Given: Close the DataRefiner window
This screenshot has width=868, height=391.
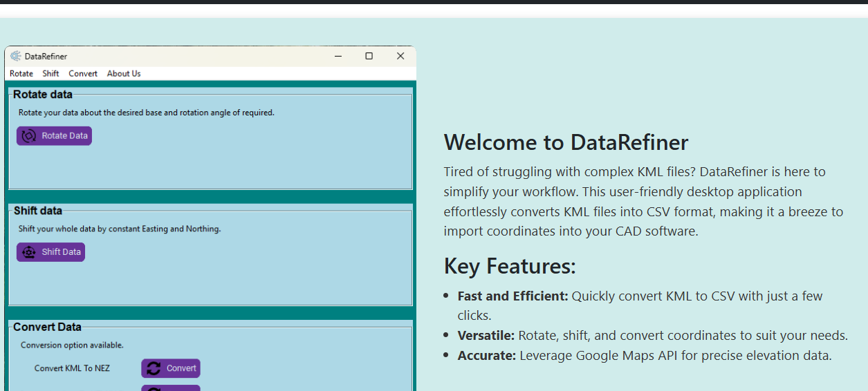Looking at the screenshot, I should [x=400, y=56].
